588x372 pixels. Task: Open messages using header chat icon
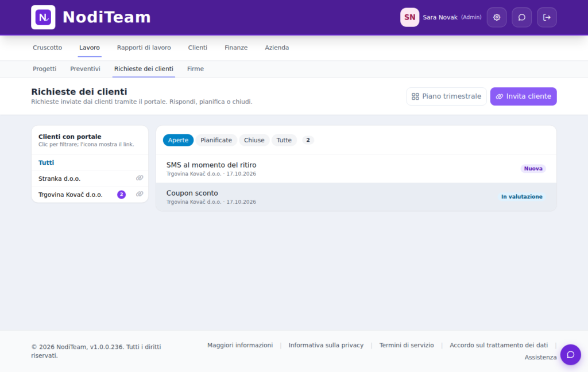click(521, 17)
